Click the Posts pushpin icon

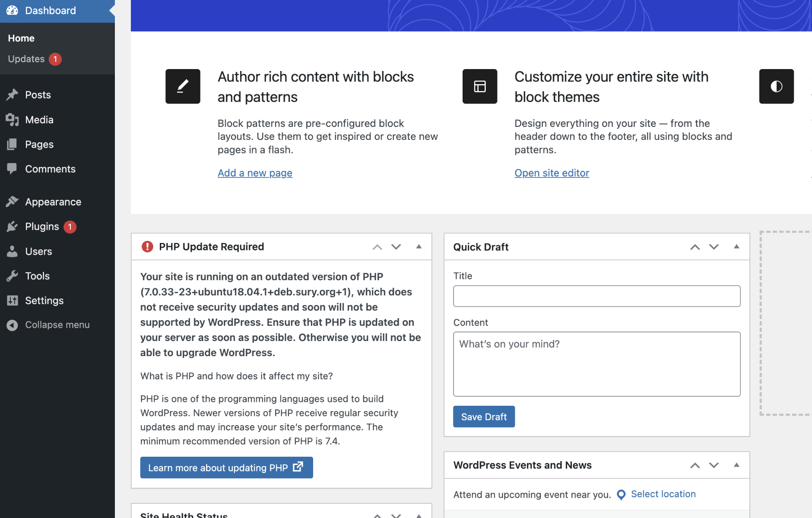click(12, 95)
